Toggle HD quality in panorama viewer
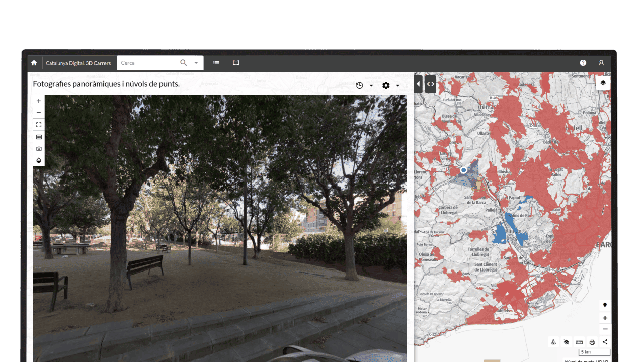Viewport: 644px width, 362px height. click(39, 137)
